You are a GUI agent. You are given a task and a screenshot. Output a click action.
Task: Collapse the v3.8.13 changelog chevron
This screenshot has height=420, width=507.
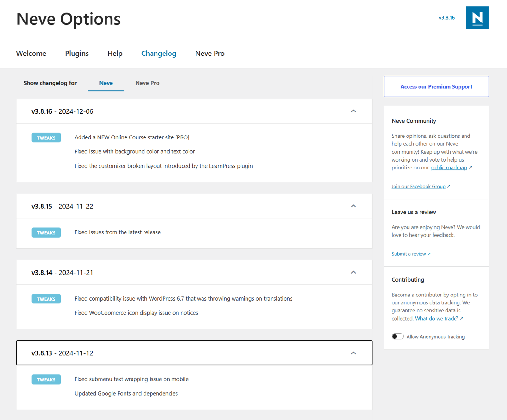[x=353, y=353]
